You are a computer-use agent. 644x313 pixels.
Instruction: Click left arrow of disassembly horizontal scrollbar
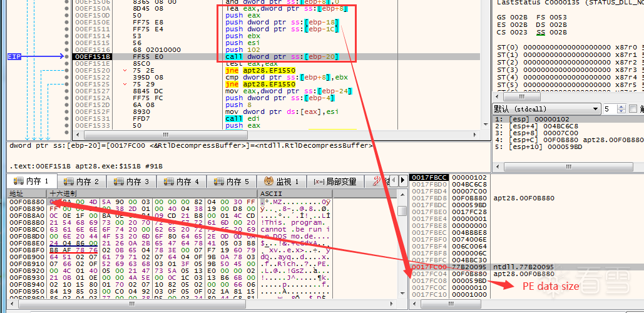[x=77, y=135]
